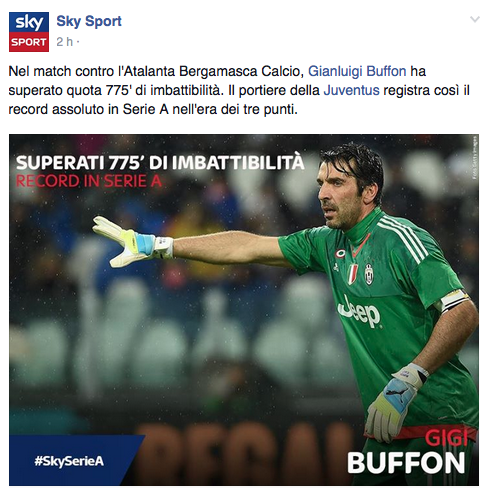Click the outstretched goalkeeper glove
Screen dimensions: 484x493
[132, 242]
